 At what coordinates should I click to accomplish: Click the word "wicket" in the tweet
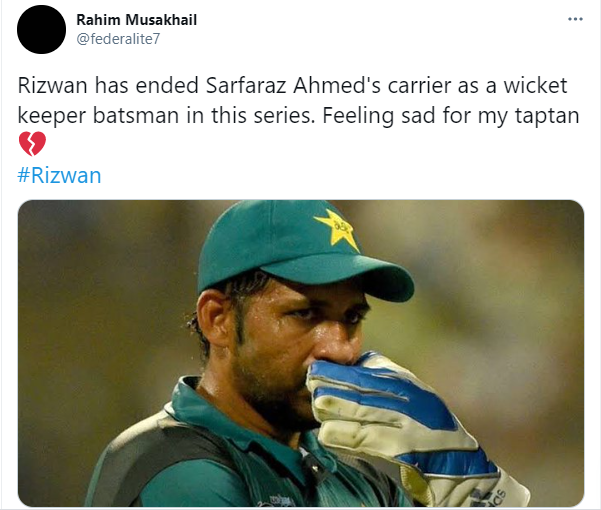[535, 85]
